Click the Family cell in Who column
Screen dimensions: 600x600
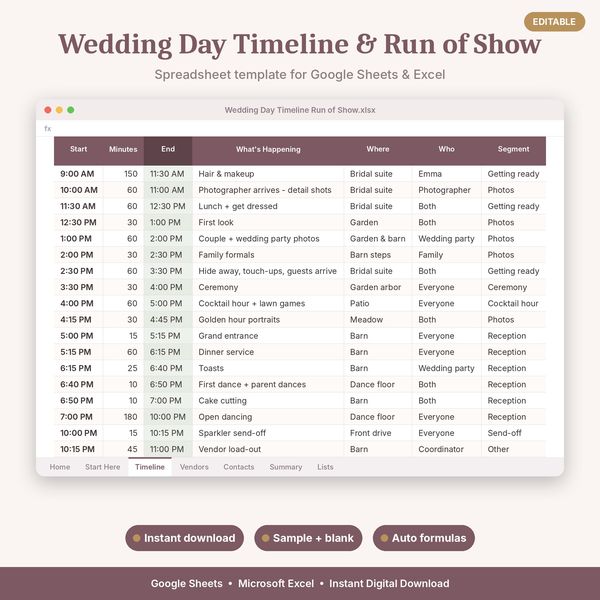[x=447, y=255]
